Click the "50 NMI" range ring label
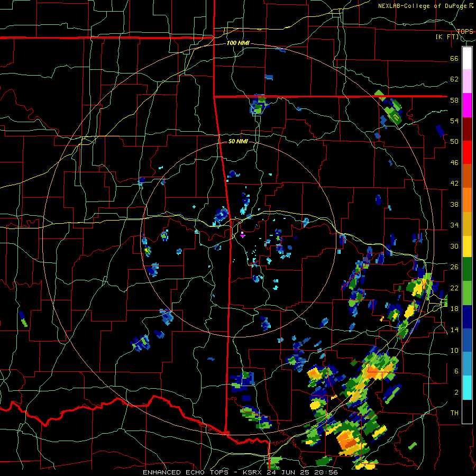Viewport: 476px width, 476px height. coord(238,141)
